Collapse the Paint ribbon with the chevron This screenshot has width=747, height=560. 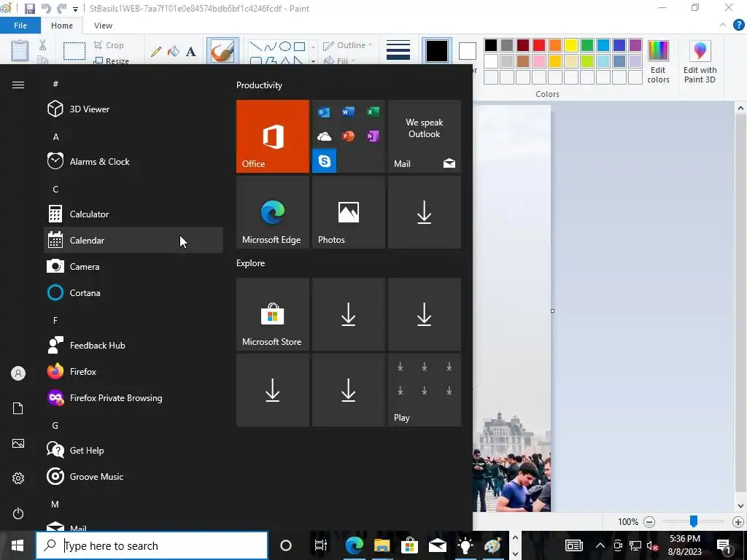pos(723,26)
